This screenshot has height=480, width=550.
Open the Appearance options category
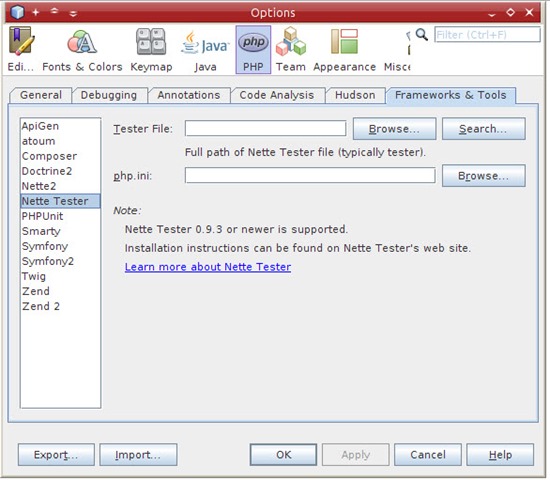(x=344, y=49)
